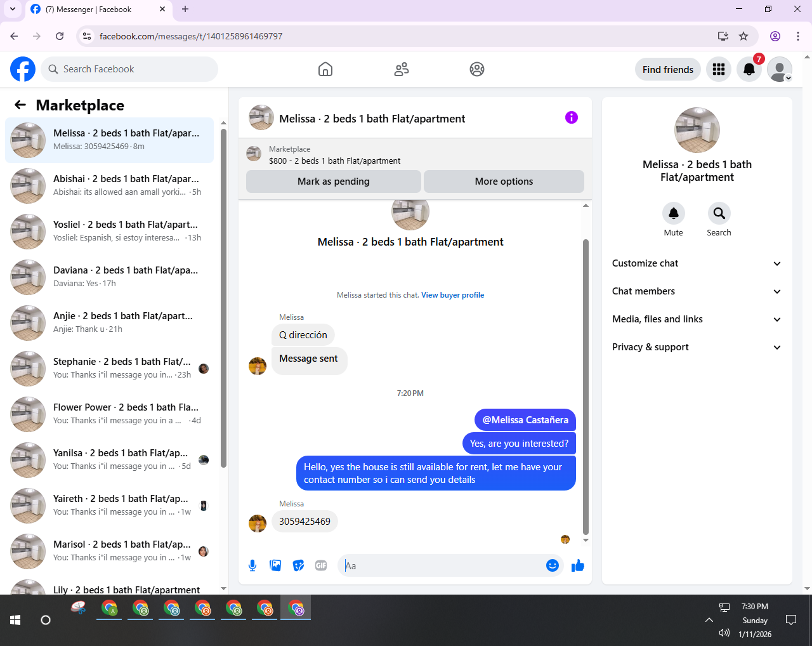Viewport: 812px width, 646px height.
Task: View site information icon in address bar
Action: click(x=88, y=36)
